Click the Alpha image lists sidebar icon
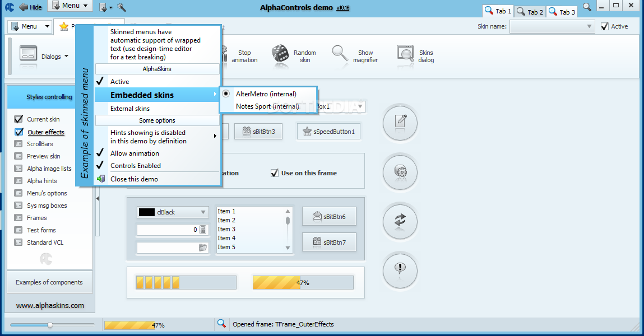 18,169
